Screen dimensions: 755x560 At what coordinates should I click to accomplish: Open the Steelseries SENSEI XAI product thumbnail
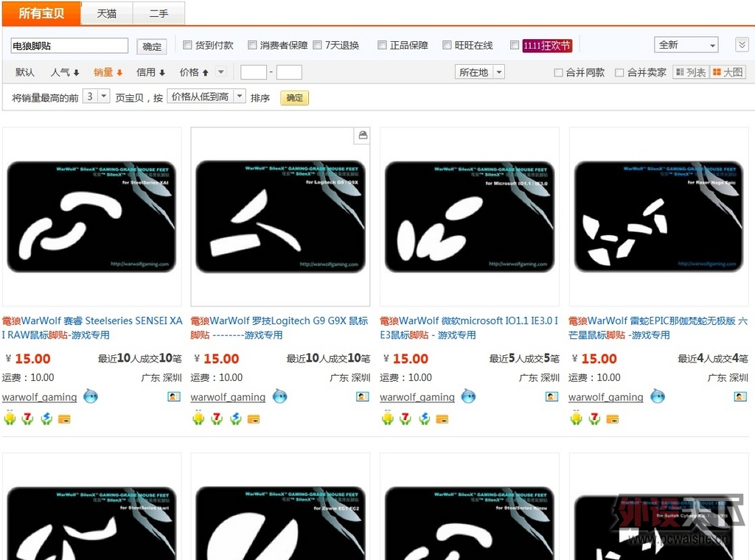pyautogui.click(x=91, y=217)
